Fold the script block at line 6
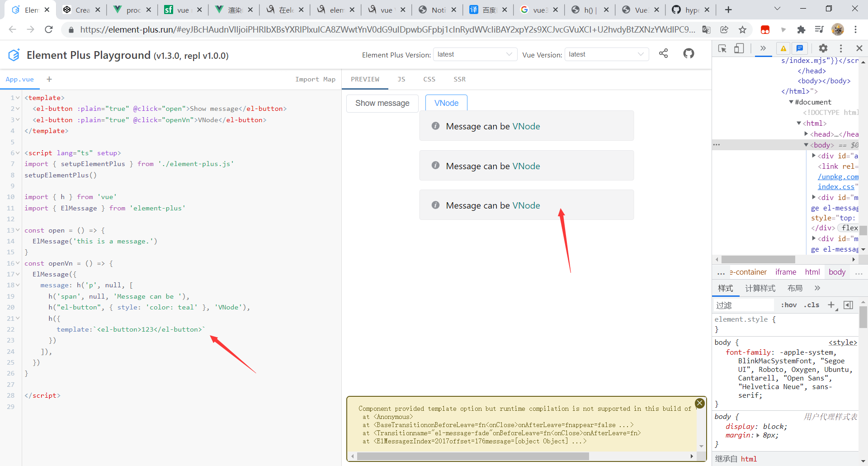The image size is (868, 466). click(x=18, y=153)
